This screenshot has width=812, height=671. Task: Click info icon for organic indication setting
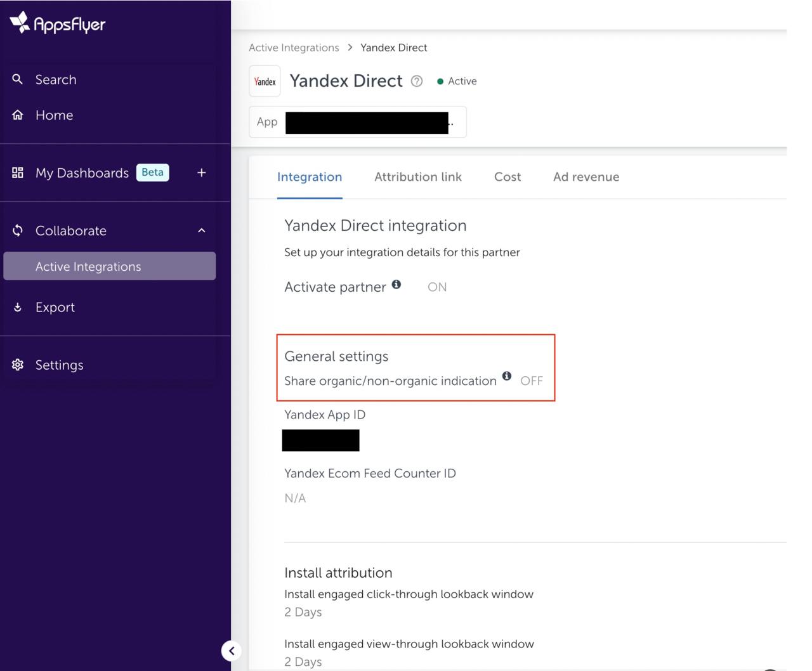click(507, 376)
